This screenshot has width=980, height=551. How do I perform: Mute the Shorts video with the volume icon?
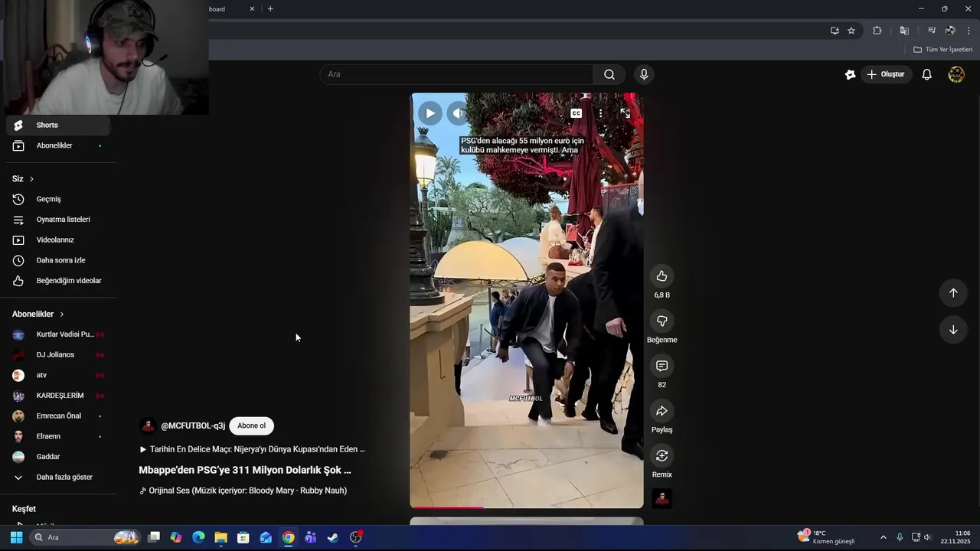[458, 113]
